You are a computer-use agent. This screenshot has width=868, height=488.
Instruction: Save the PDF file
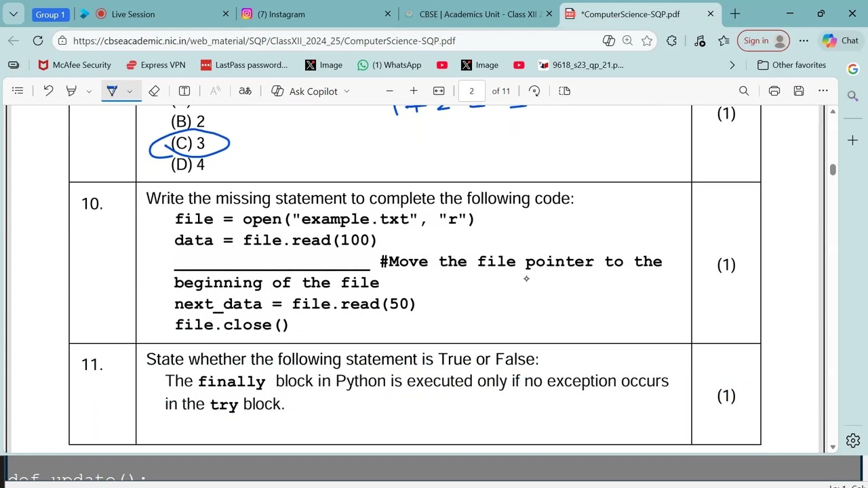(799, 91)
